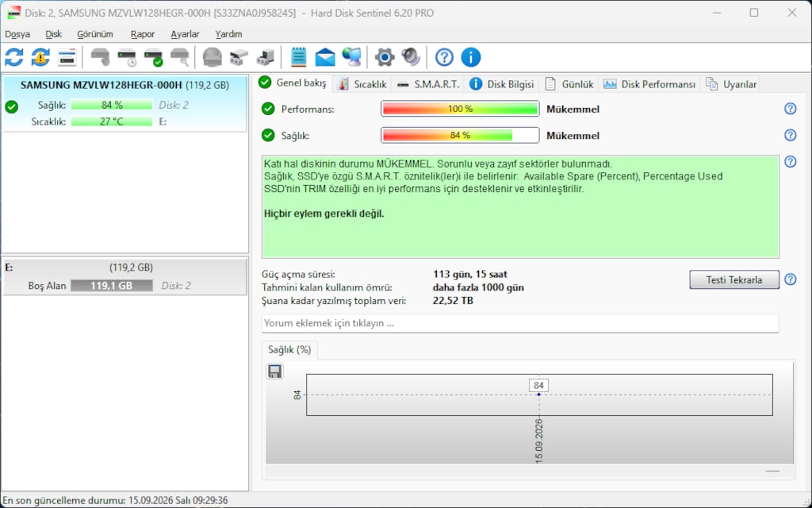Open the Uyarılar tab

tap(731, 84)
